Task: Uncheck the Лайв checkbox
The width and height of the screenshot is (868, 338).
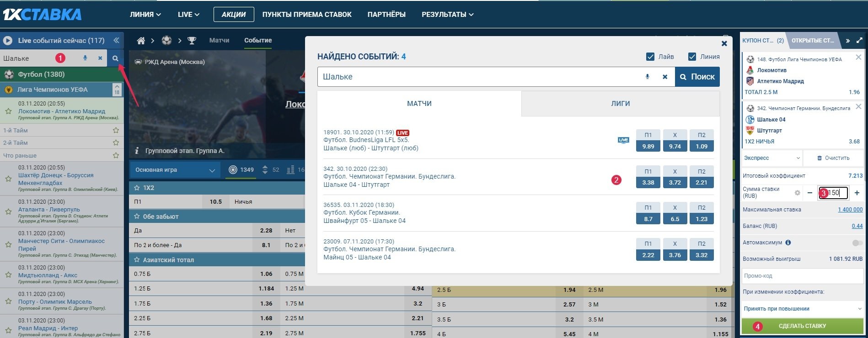Action: tap(650, 57)
